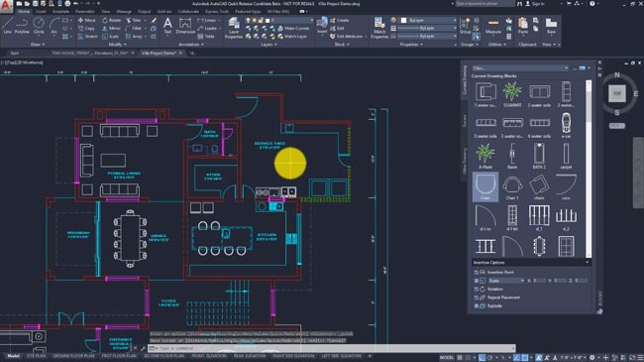The width and height of the screenshot is (644, 362).
Task: Select the Dimension tool
Action: coord(185,26)
